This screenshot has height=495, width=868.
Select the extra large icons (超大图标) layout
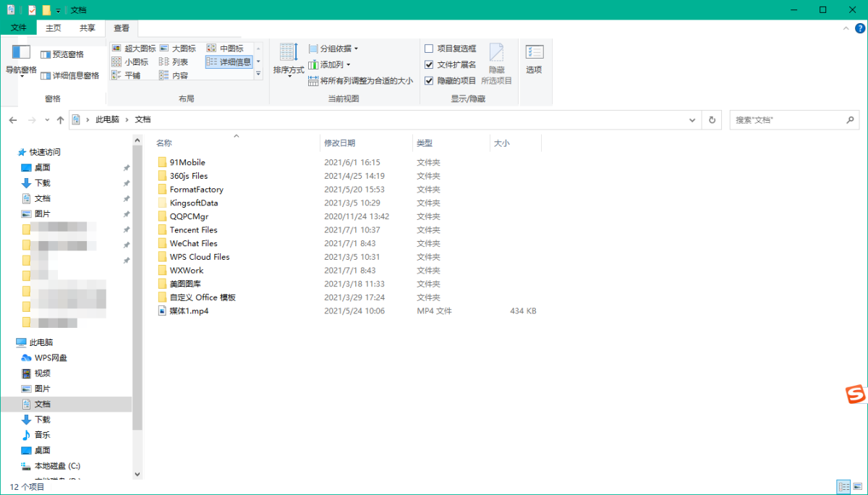click(134, 48)
